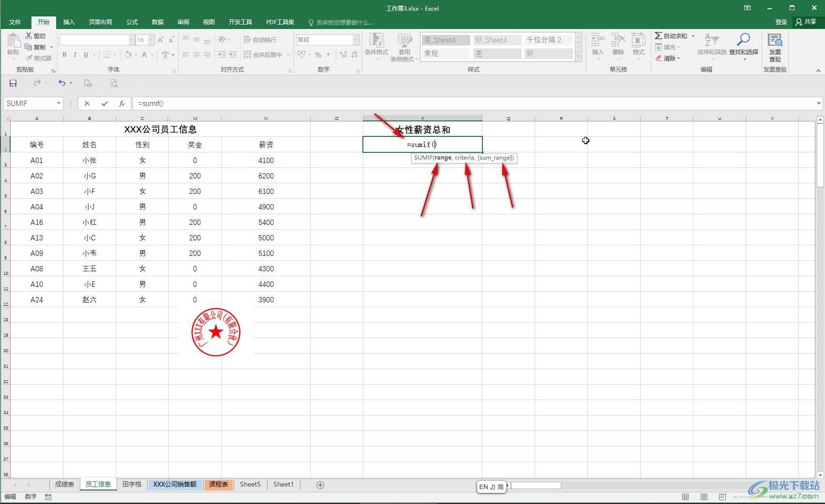Open the Insert Function fx dialog
825x504 pixels.
[122, 104]
